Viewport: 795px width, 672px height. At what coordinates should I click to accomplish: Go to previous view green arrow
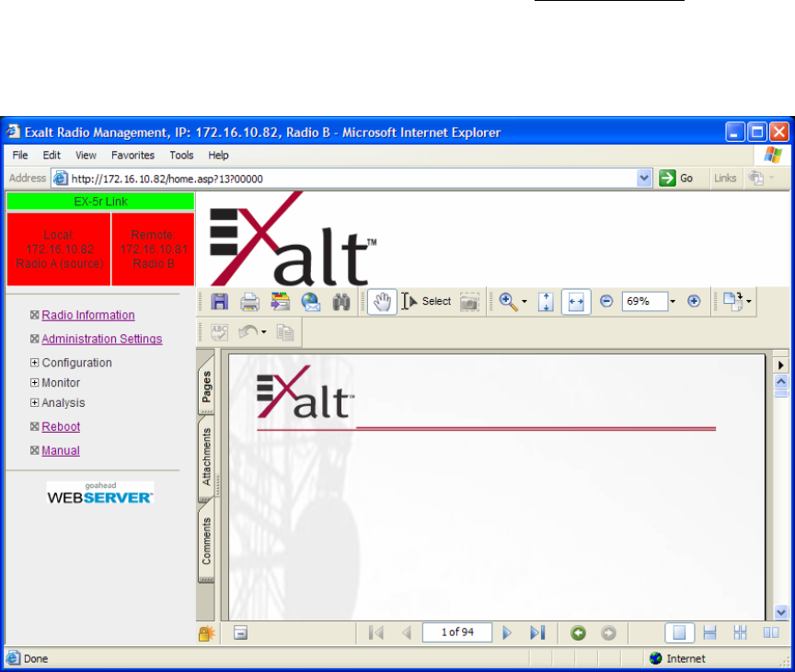[578, 633]
